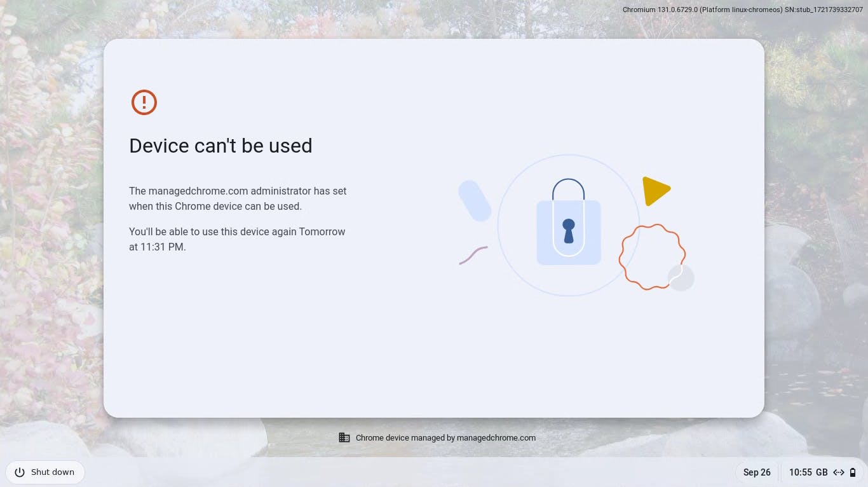Select the GB keyboard layout indicator

[x=821, y=472]
